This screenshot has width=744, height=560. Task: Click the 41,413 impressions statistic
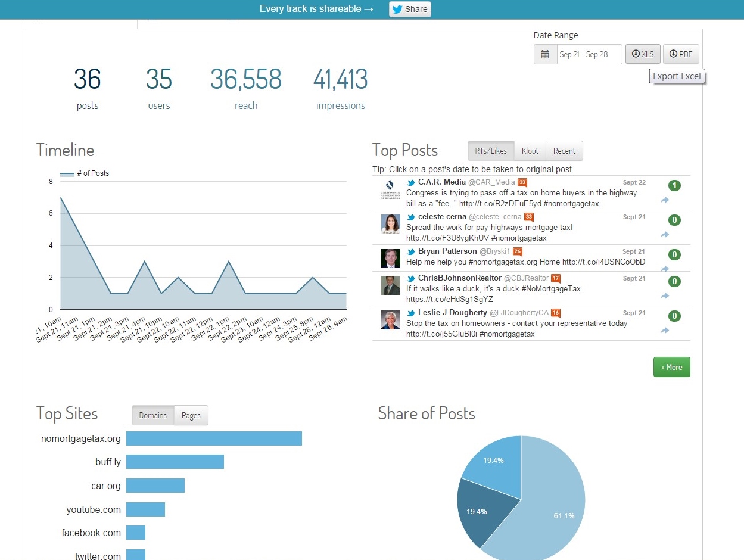(x=341, y=88)
